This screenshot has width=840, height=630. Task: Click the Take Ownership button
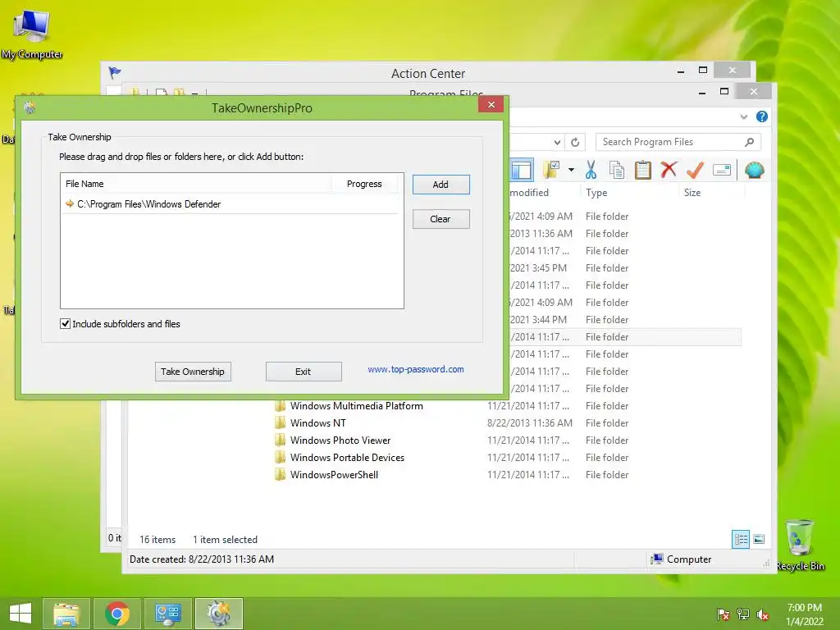point(193,372)
